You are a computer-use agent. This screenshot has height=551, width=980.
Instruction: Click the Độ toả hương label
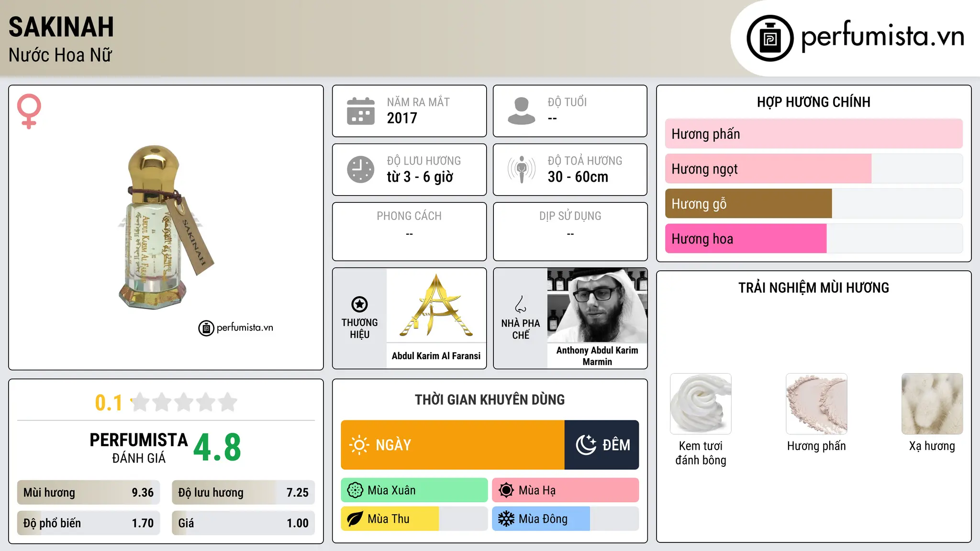coord(585,161)
